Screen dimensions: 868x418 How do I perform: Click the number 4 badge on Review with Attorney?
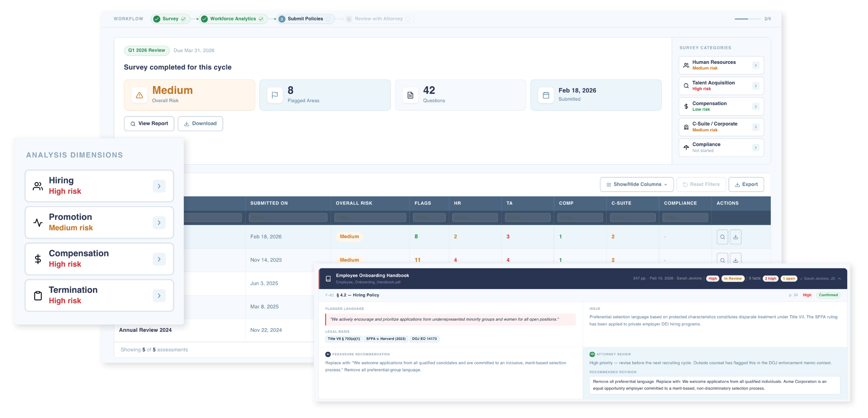coord(349,19)
